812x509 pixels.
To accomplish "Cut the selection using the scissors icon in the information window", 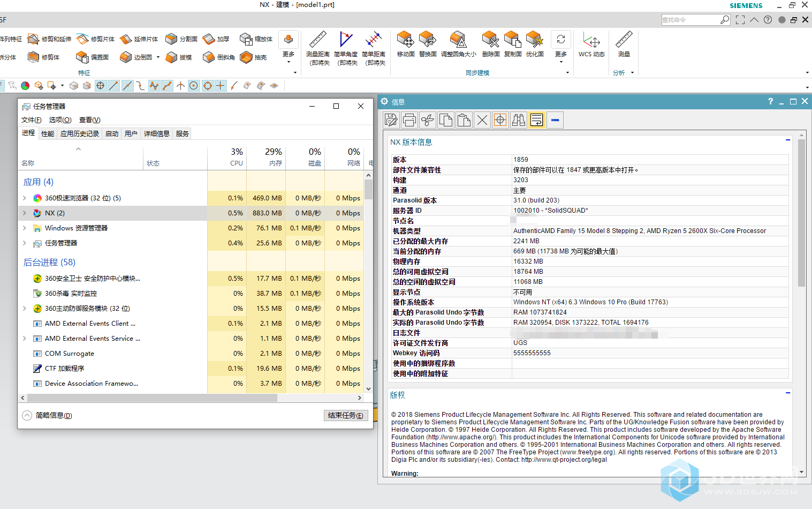I will pos(428,120).
